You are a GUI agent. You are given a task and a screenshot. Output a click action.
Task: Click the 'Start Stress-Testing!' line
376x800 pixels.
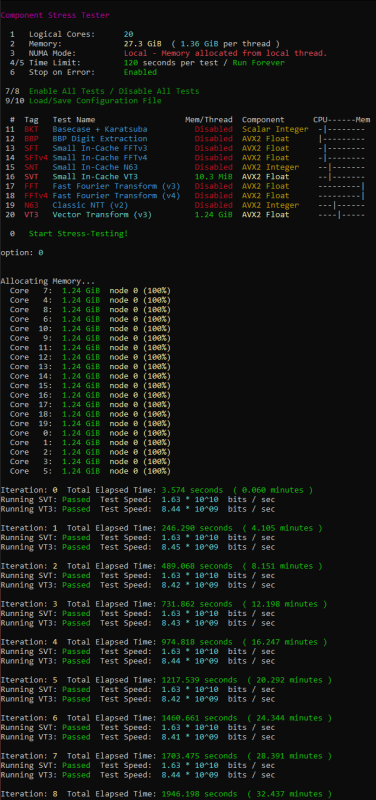(78, 234)
